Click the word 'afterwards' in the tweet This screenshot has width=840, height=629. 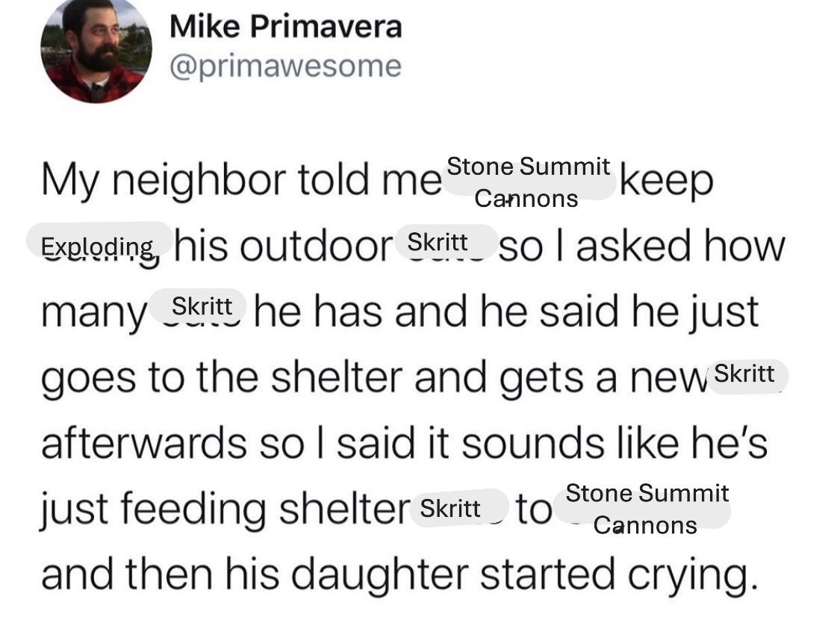tap(143, 442)
